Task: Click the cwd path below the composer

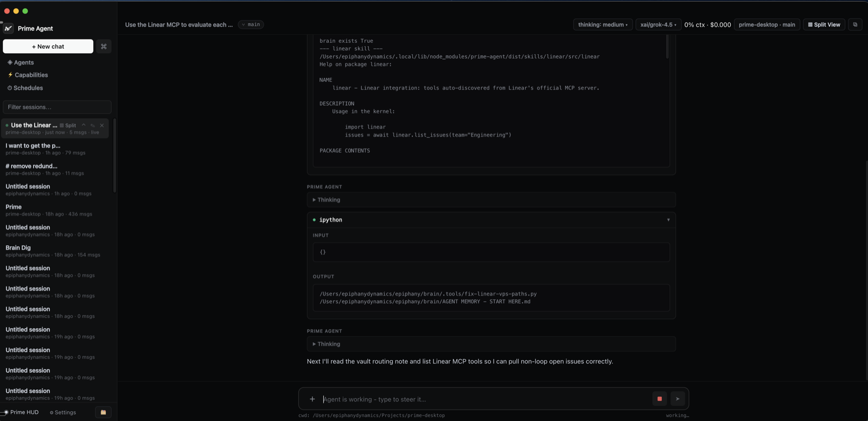Action: tap(372, 416)
